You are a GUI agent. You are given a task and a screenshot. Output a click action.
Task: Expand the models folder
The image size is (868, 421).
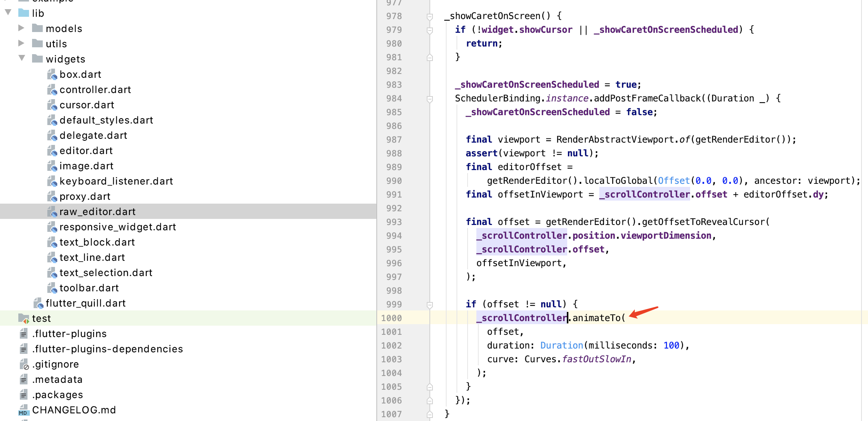click(21, 28)
